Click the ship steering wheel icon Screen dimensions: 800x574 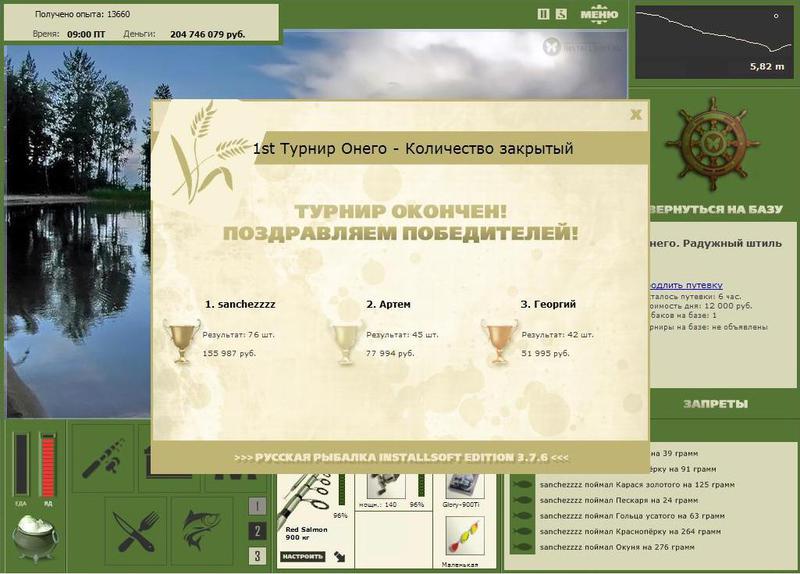pyautogui.click(x=712, y=144)
